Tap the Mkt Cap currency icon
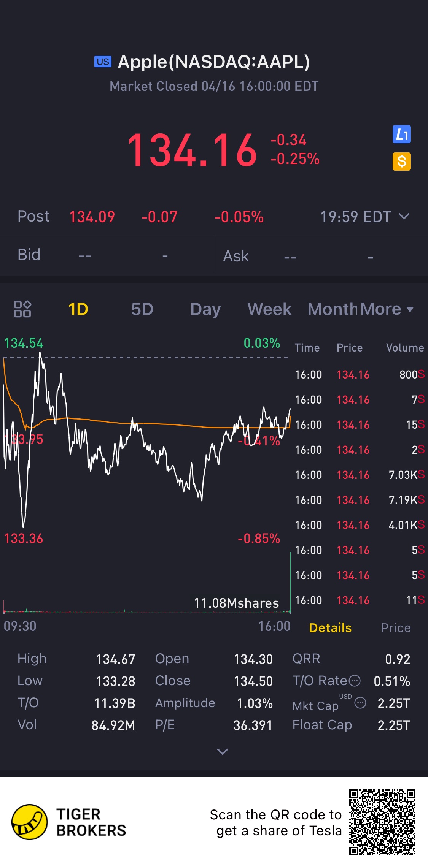428x868 pixels. coord(360,703)
